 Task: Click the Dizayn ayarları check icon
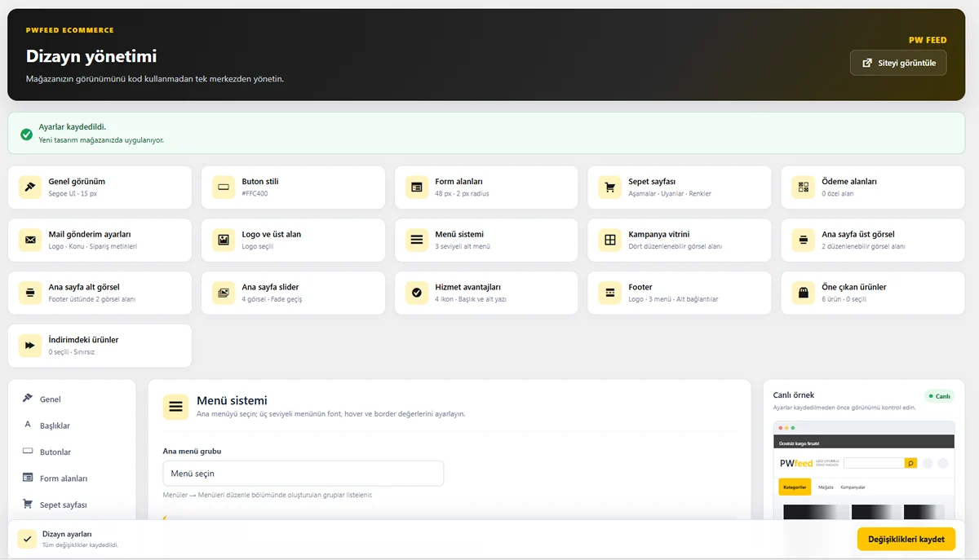pos(27,539)
